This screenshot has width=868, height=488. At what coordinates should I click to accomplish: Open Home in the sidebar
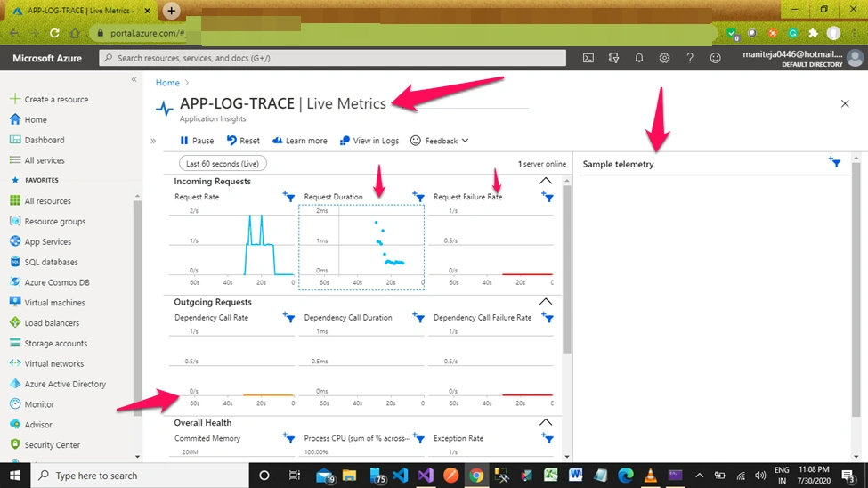(28, 119)
